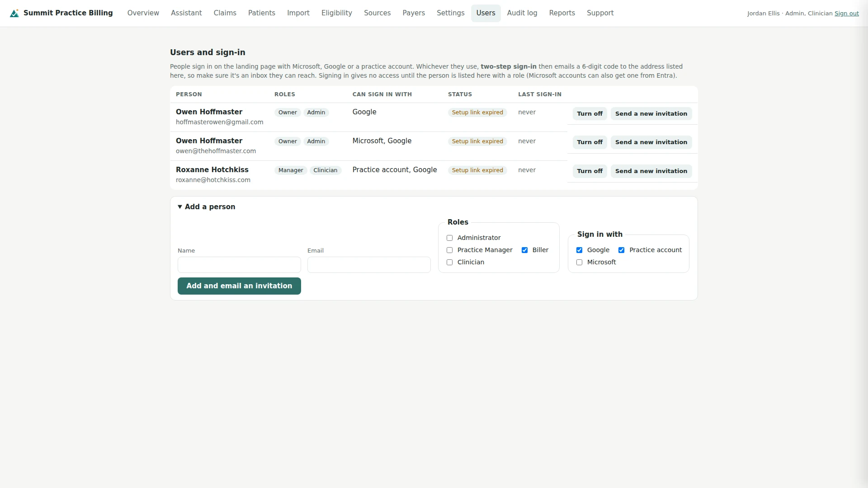Send new invitation to hoffmasterowen@gmail.com
Viewport: 868px width, 488px height.
pyautogui.click(x=651, y=114)
